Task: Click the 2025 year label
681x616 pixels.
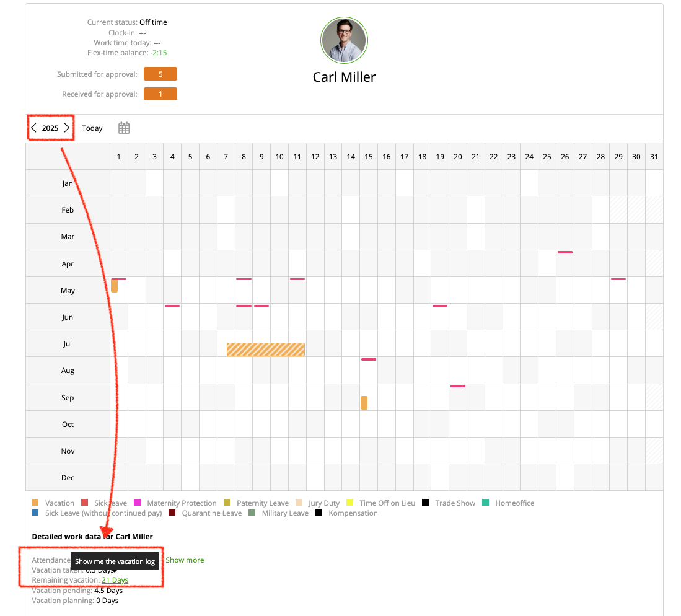Action: (x=50, y=128)
